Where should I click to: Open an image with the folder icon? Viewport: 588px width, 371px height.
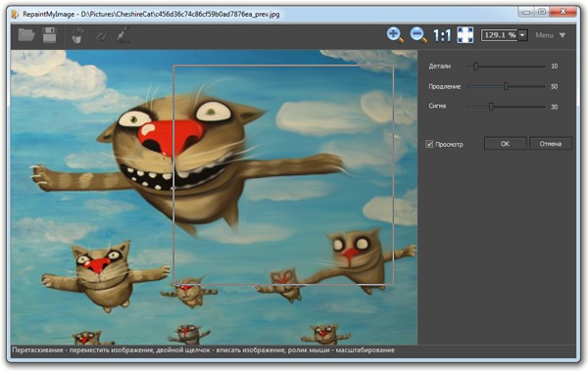click(x=26, y=35)
